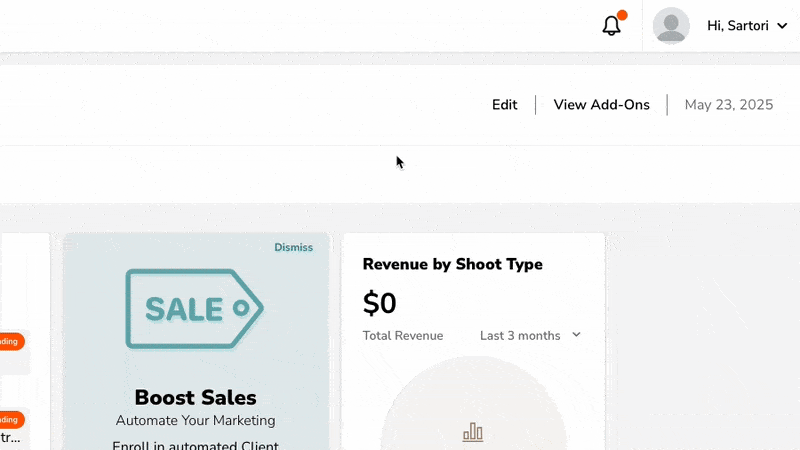Click Edit in the dashboard header
This screenshot has height=450, width=800.
[504, 105]
